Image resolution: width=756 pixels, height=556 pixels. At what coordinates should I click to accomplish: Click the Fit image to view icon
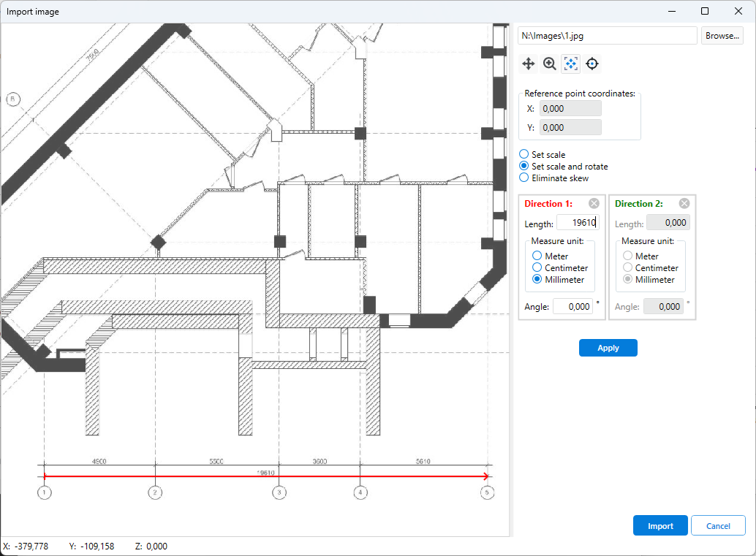[x=571, y=64]
